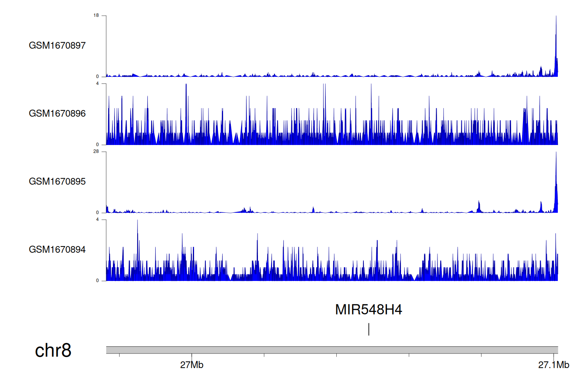Click the 27Mb axis label
588x384 pixels.
[192, 365]
